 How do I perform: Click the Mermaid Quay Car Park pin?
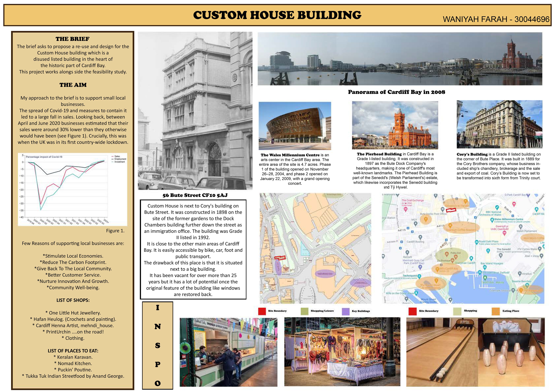point(420,267)
